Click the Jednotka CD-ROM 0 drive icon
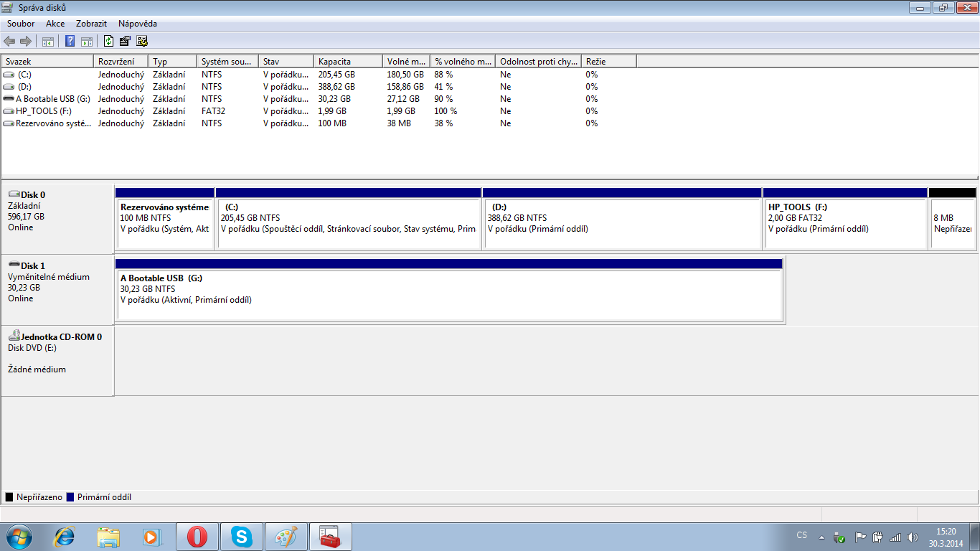Viewport: 980px width, 551px height. pos(14,336)
